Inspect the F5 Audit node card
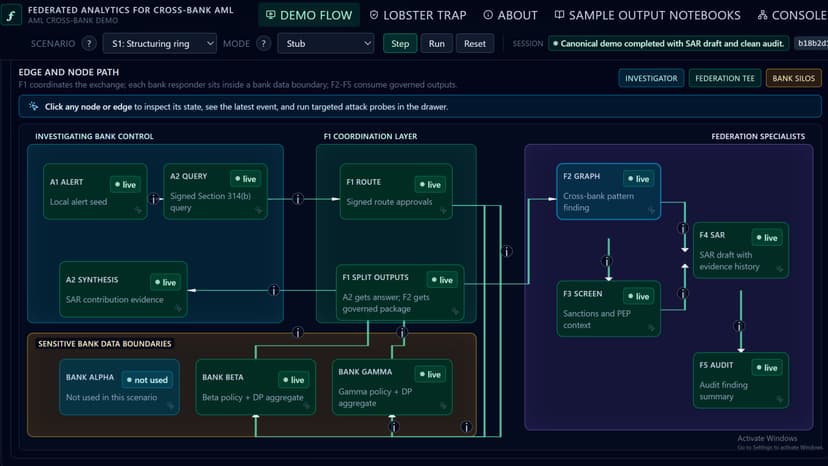The image size is (828, 466). coord(741,380)
